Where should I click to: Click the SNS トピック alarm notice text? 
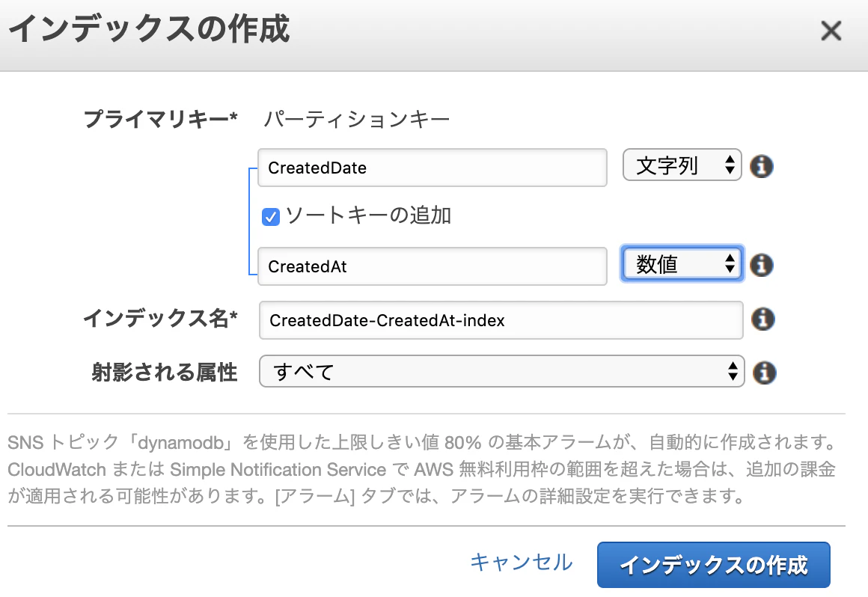pyautogui.click(x=422, y=469)
